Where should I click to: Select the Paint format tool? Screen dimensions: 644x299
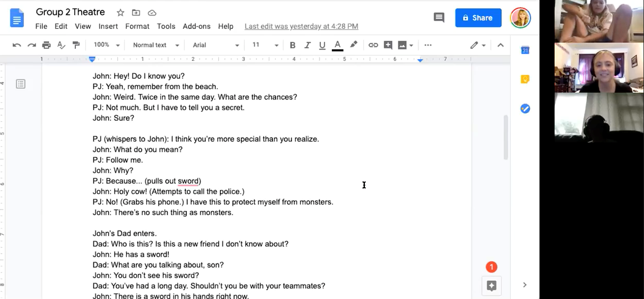tap(76, 45)
